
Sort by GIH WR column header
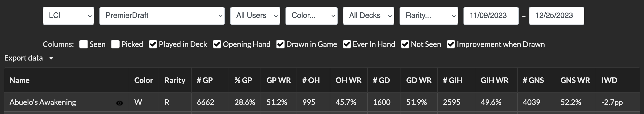tap(494, 80)
